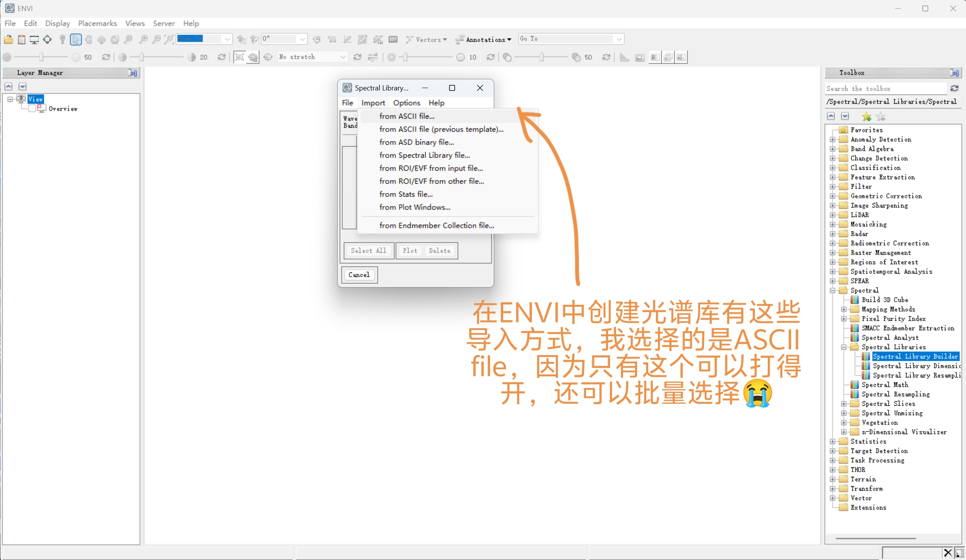
Task: Toggle the Overview layer checkbox
Action: 32,109
